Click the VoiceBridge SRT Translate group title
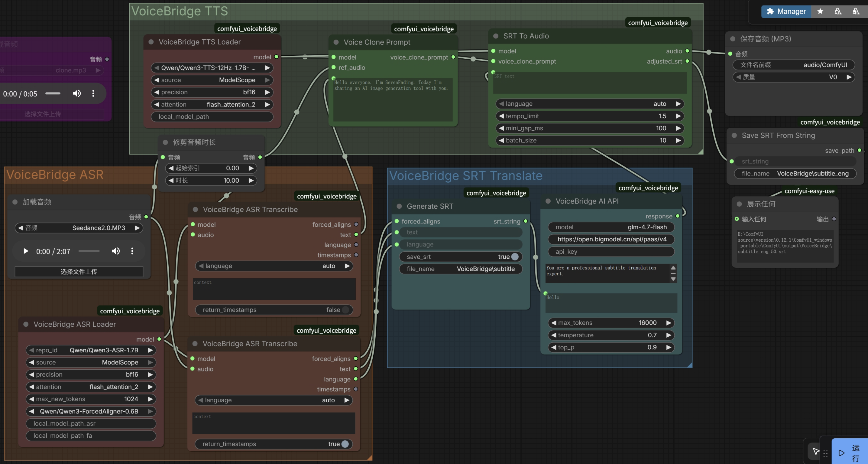This screenshot has height=464, width=868. coord(466,176)
